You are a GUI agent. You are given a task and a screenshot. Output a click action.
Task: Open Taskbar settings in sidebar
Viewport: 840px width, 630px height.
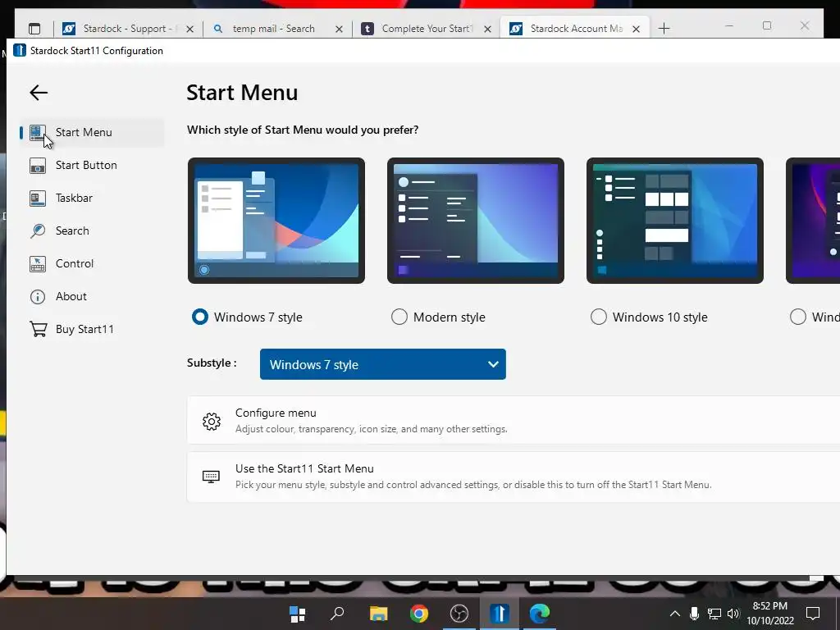pyautogui.click(x=92, y=198)
